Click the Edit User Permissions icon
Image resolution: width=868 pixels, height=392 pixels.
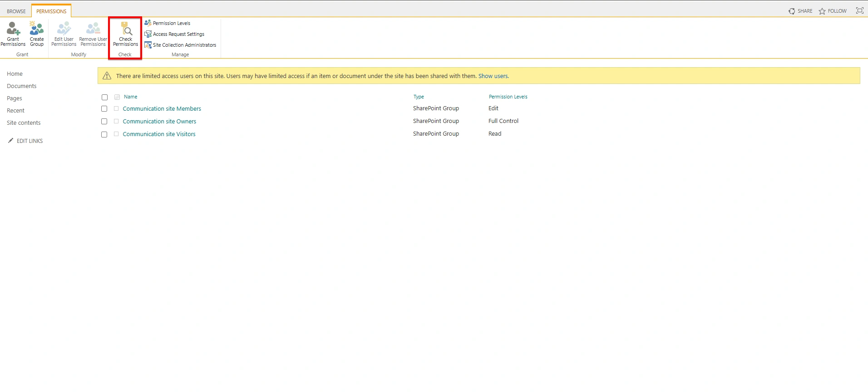(64, 28)
